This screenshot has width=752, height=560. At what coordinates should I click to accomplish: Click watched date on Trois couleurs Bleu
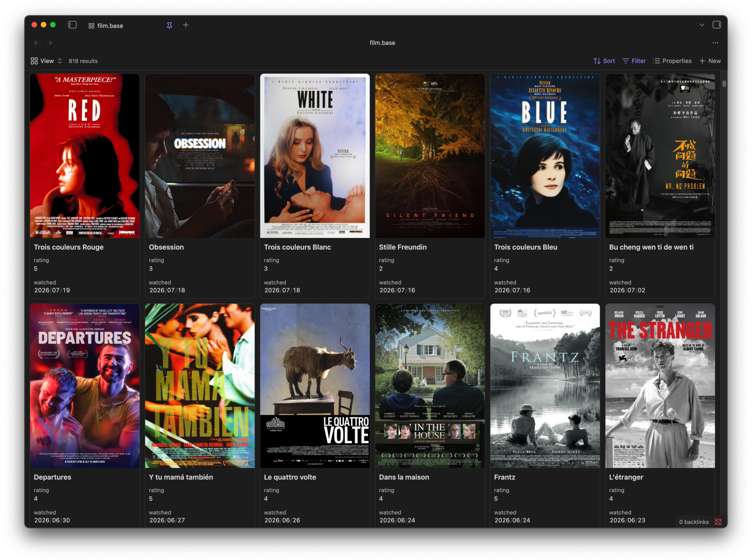point(512,290)
